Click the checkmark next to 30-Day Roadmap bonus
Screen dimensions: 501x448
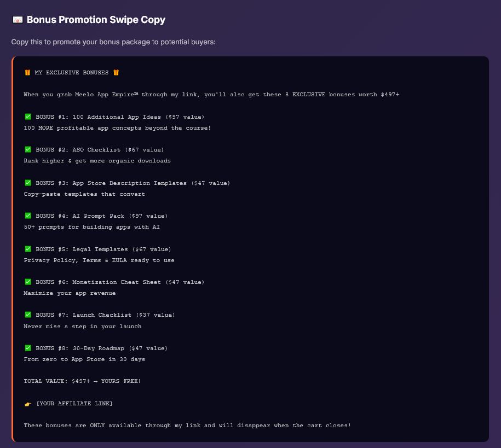coord(28,348)
